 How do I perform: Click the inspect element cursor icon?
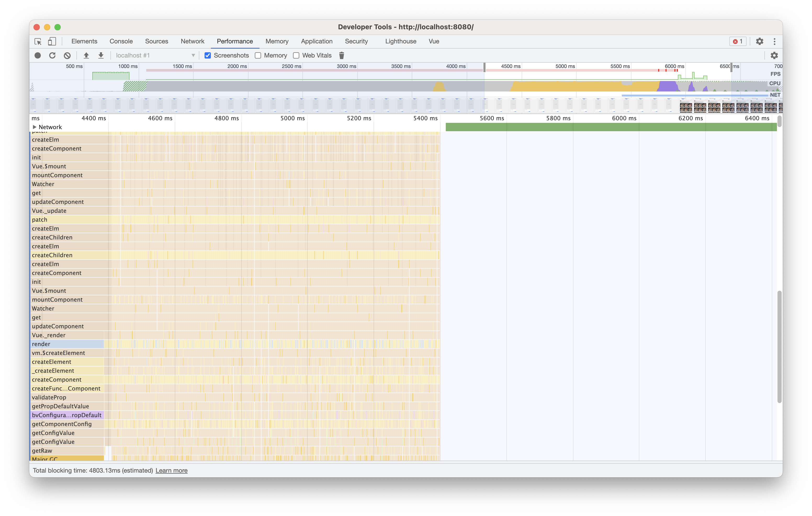(38, 42)
